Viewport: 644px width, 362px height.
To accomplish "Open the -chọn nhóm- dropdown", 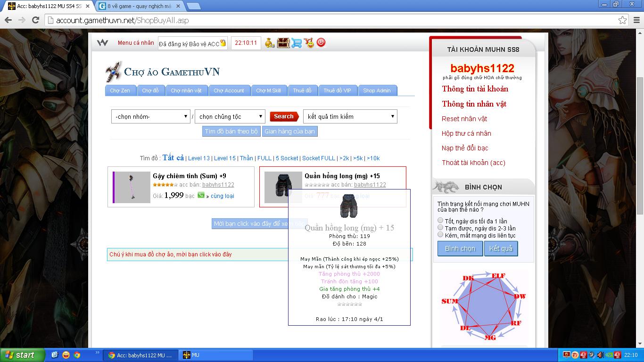I will 150,116.
